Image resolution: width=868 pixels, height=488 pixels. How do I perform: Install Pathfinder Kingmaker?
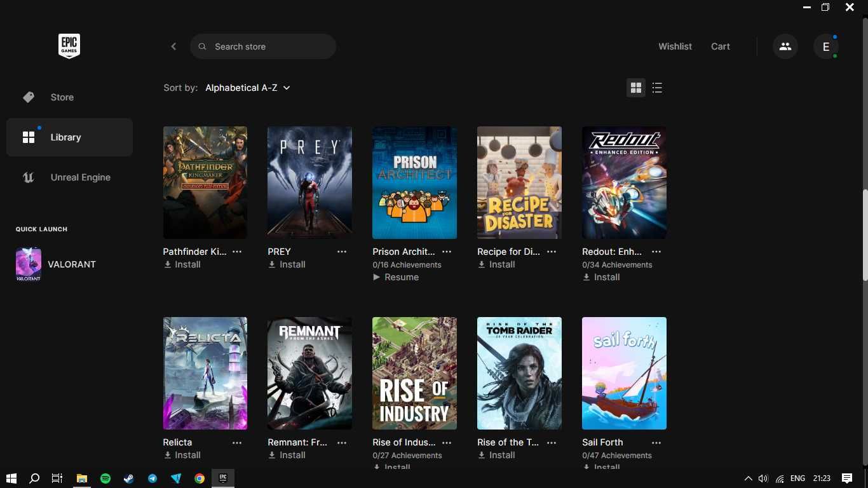click(182, 264)
